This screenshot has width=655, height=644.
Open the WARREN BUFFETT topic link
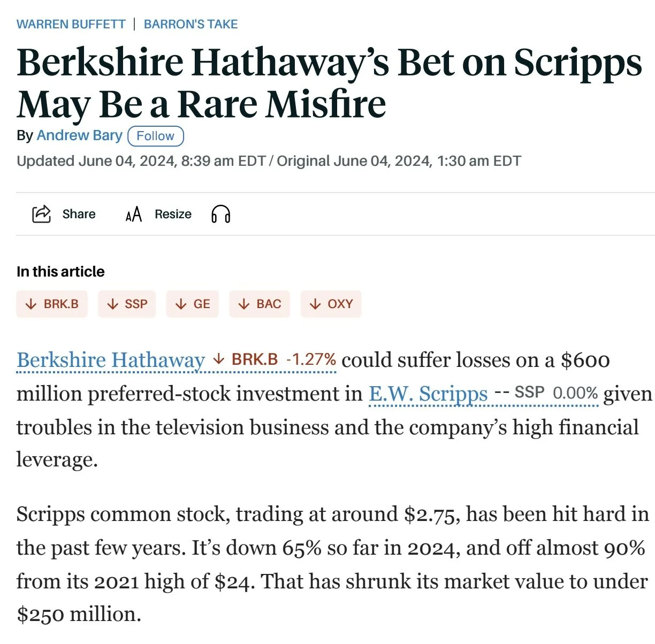point(71,24)
